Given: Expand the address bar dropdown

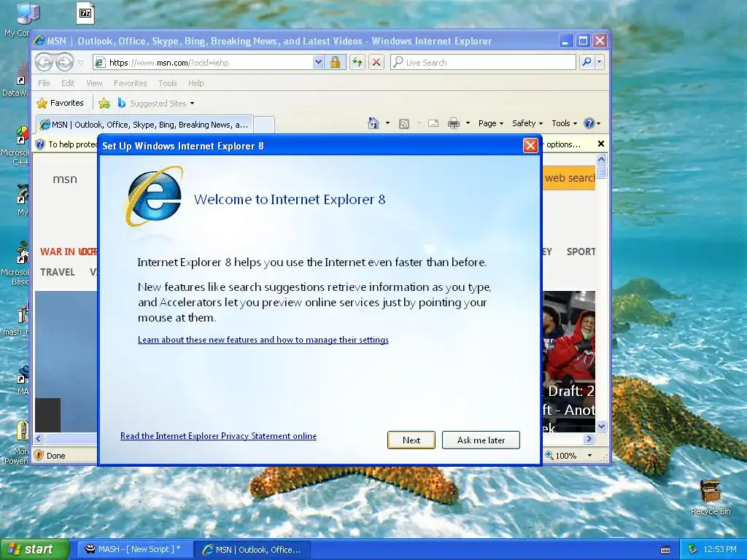Looking at the screenshot, I should (x=318, y=63).
